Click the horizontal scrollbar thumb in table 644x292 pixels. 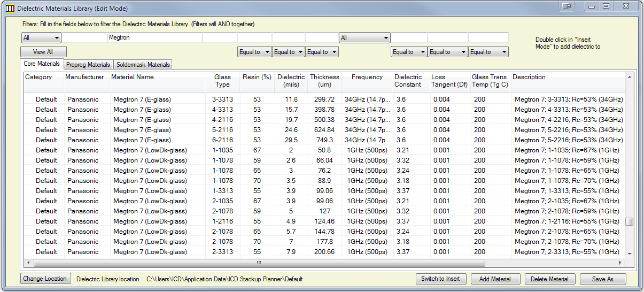coord(259,263)
